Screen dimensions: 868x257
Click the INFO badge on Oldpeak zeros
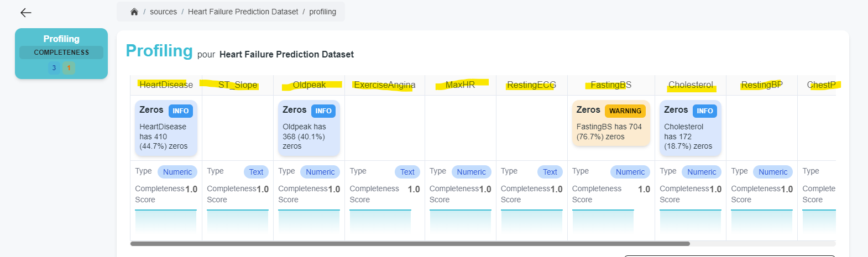pyautogui.click(x=323, y=111)
